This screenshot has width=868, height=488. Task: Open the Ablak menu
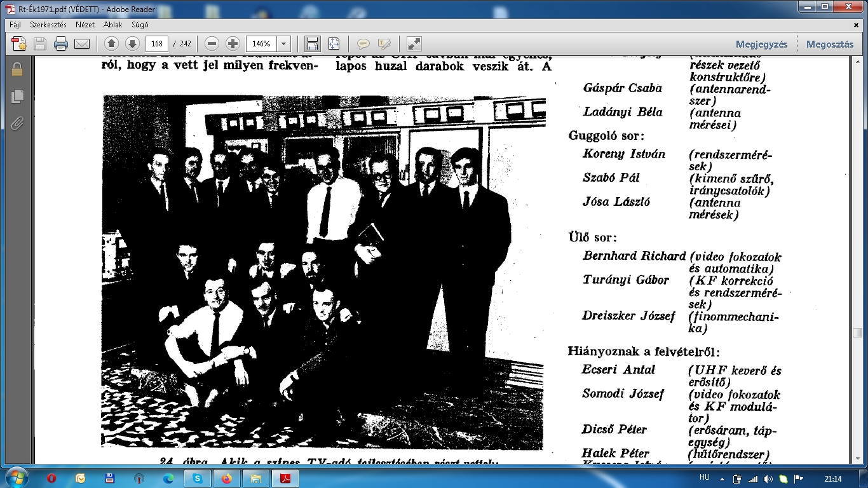coord(113,25)
